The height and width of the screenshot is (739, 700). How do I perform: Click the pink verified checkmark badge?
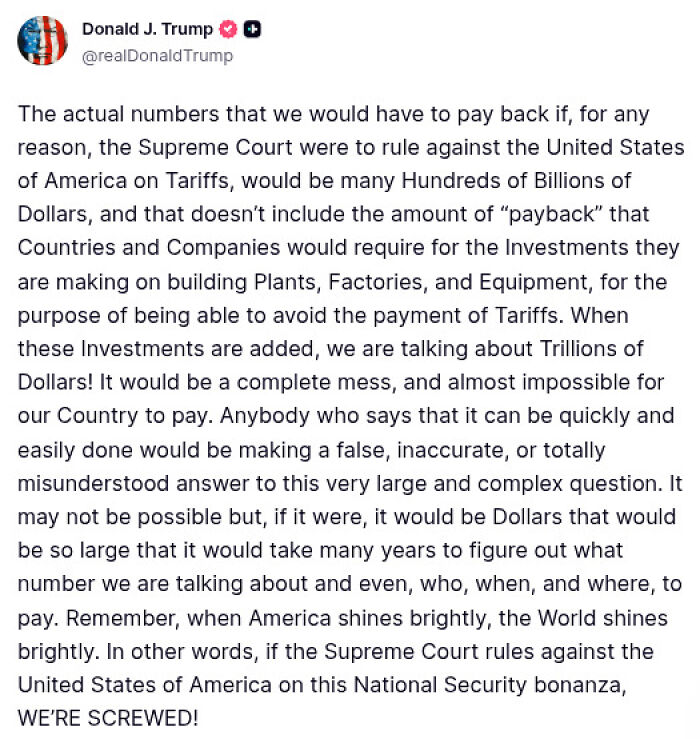[229, 29]
